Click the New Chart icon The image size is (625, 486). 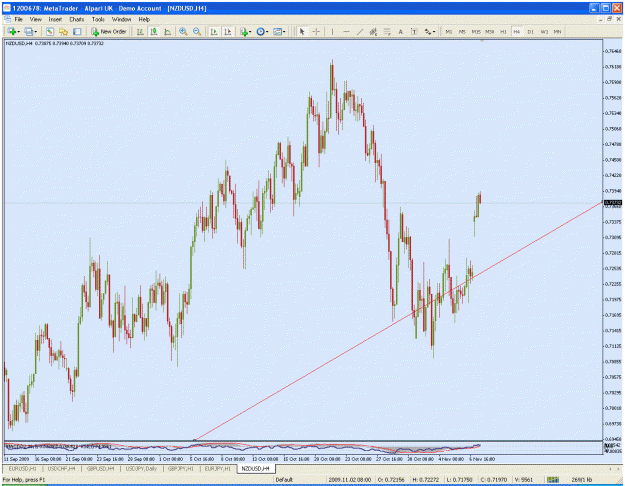point(12,31)
